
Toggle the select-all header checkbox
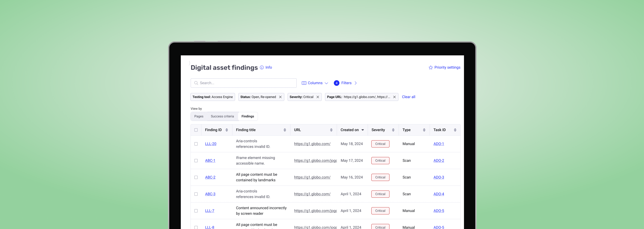click(x=196, y=130)
